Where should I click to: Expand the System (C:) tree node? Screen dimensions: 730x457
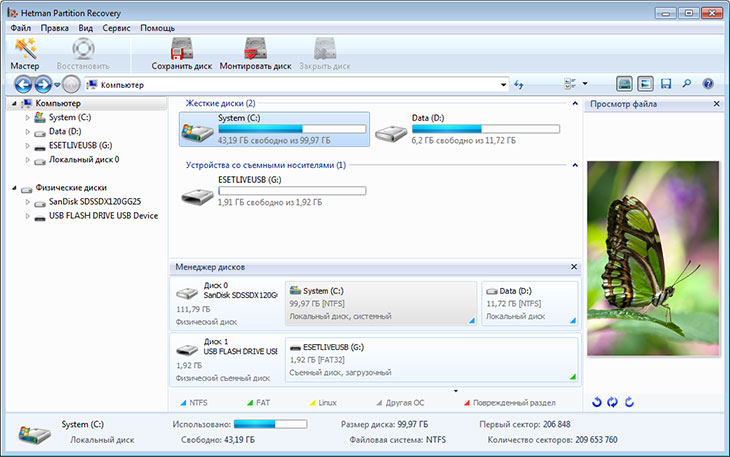[x=27, y=117]
